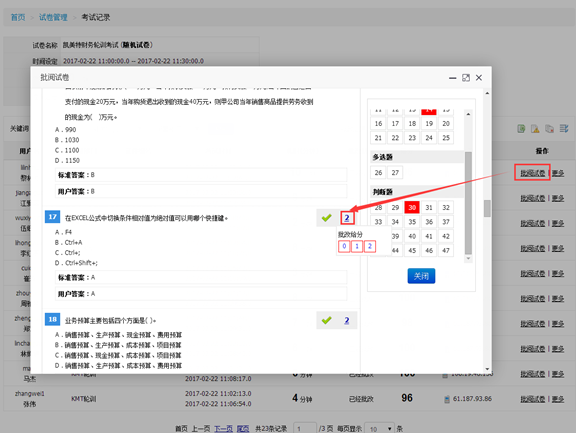The image size is (576, 433).
Task: Click option A. F4 in question 17
Action: (x=64, y=232)
